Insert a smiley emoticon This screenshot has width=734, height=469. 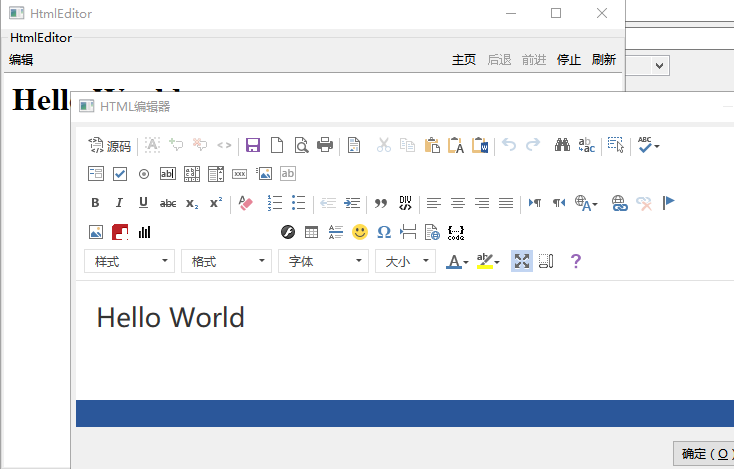click(x=360, y=232)
